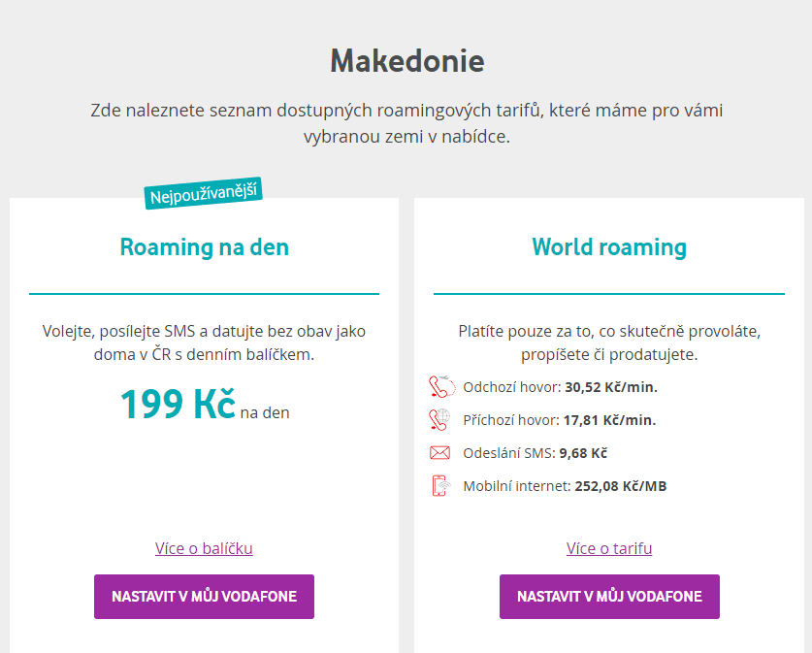This screenshot has width=812, height=653.
Task: Click the intro paragraph about roaming tariffs
Action: [406, 123]
